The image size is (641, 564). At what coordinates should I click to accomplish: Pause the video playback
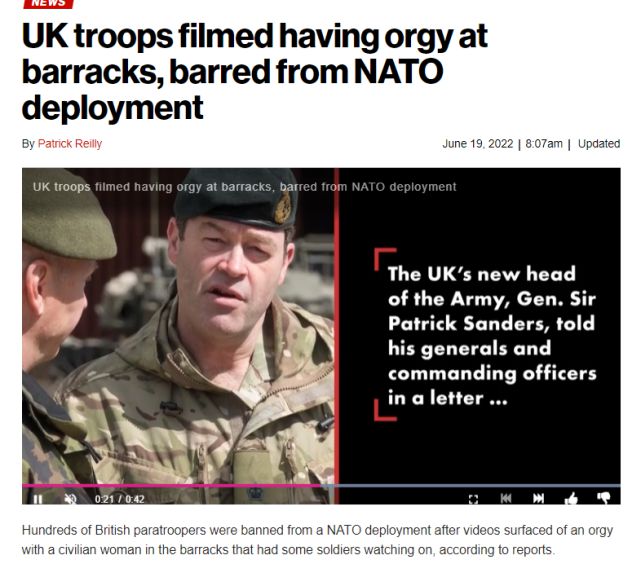38,499
